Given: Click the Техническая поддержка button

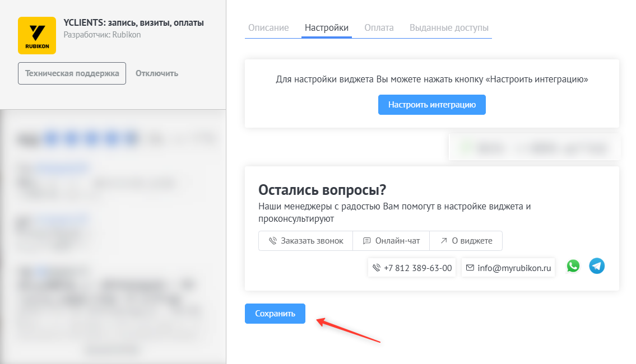Looking at the screenshot, I should click(72, 73).
